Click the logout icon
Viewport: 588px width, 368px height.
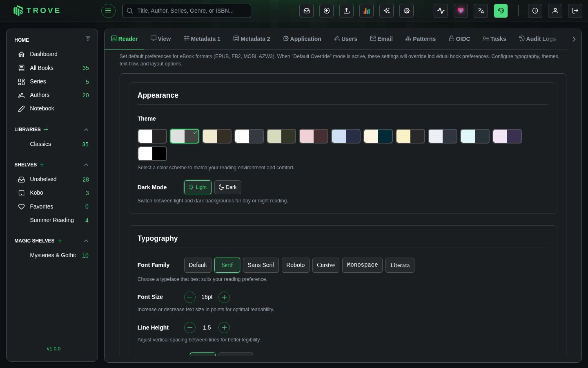click(575, 11)
